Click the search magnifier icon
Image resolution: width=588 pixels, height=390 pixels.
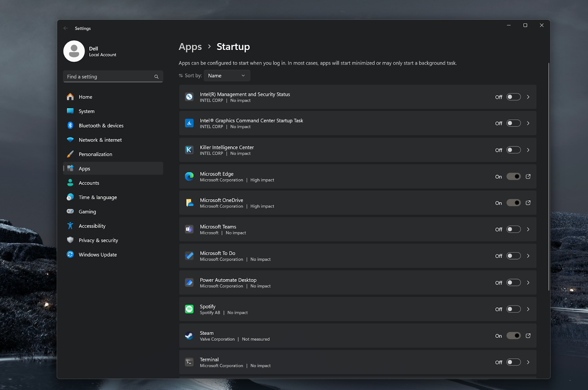pyautogui.click(x=157, y=77)
